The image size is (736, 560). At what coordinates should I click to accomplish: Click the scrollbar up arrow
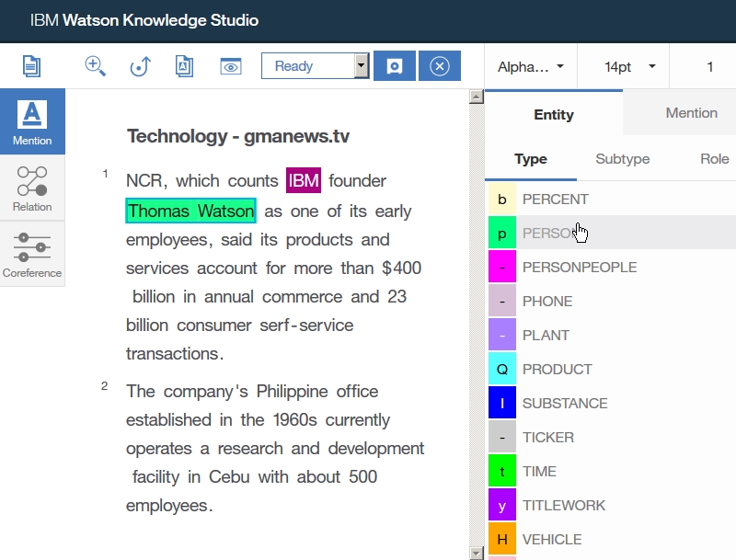click(x=476, y=97)
